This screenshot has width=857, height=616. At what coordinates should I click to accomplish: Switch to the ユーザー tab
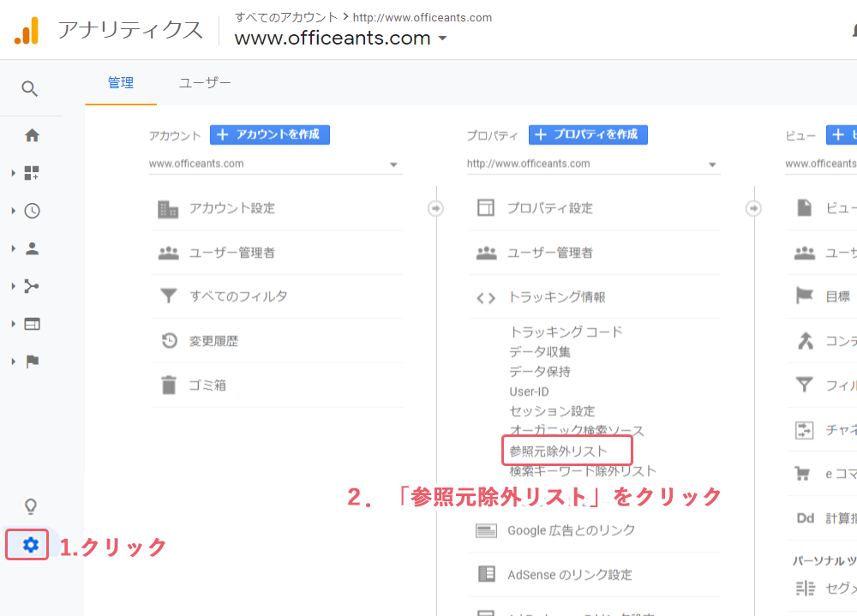coord(205,83)
